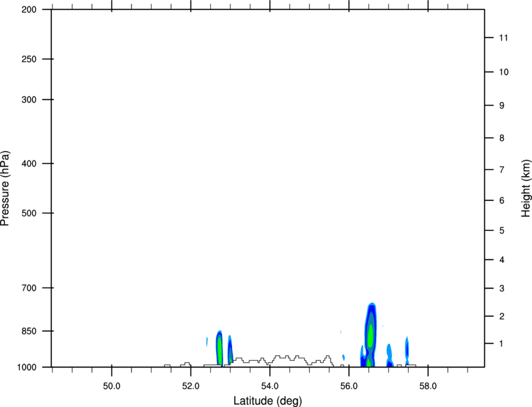Image resolution: width=532 pixels, height=407 pixels.
Task: Select the 850 pressure tick label
Action: click(x=29, y=331)
